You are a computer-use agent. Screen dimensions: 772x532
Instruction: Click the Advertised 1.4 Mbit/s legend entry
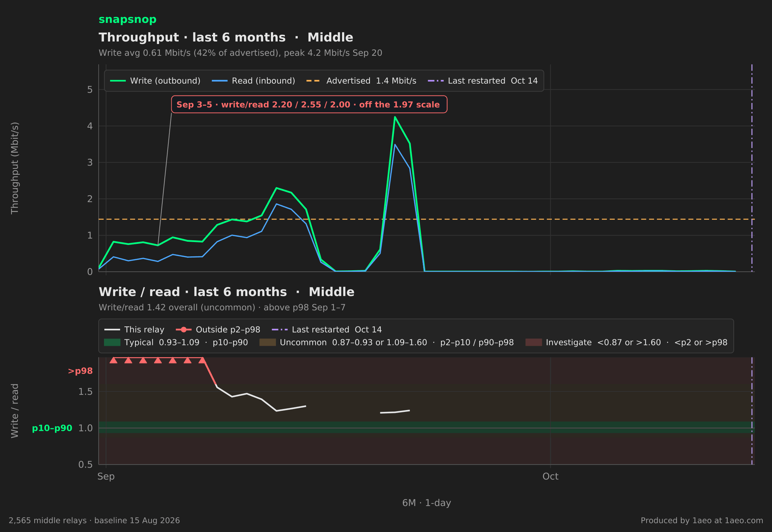[361, 81]
